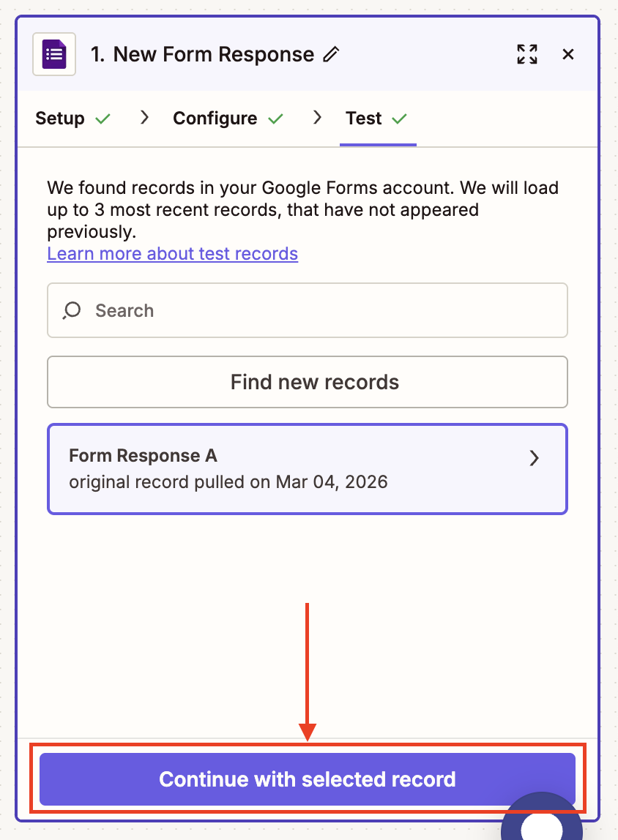Image resolution: width=618 pixels, height=840 pixels.
Task: Focus the Search records input field
Action: coord(322,311)
